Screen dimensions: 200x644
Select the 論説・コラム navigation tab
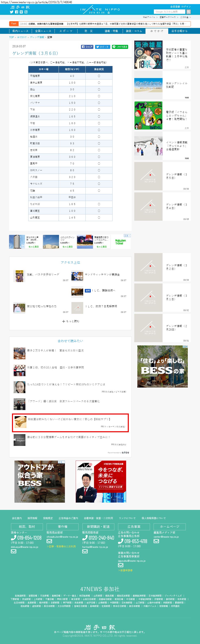(134, 31)
